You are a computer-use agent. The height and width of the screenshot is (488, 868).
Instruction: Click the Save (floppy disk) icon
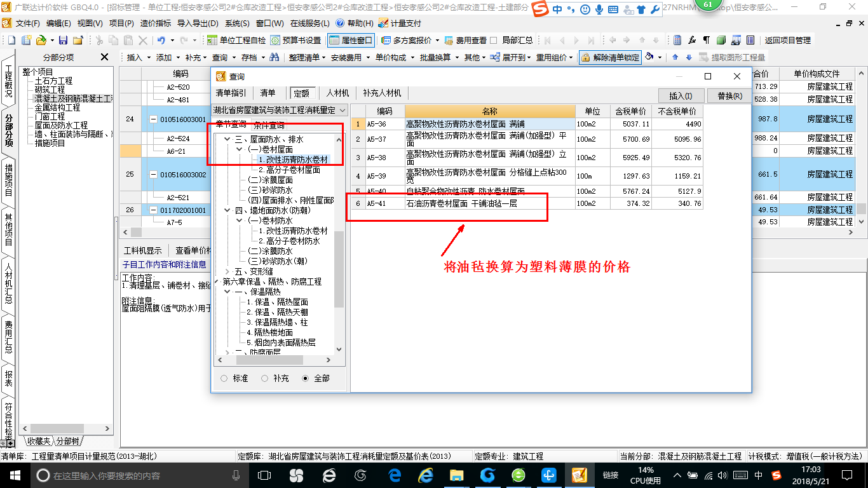click(64, 40)
